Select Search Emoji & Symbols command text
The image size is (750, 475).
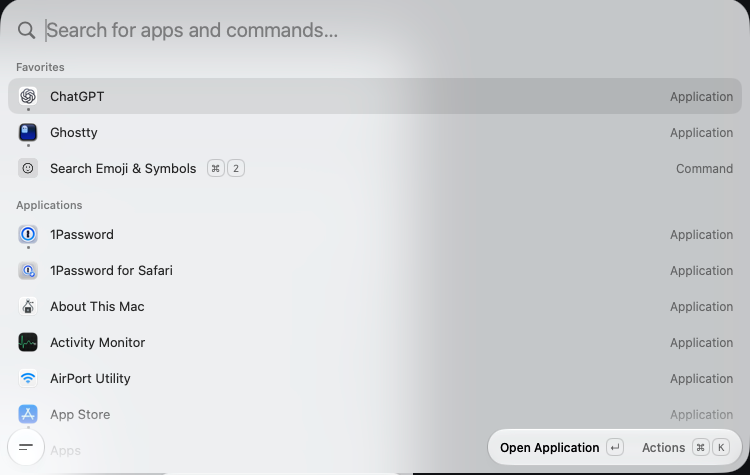click(x=123, y=168)
